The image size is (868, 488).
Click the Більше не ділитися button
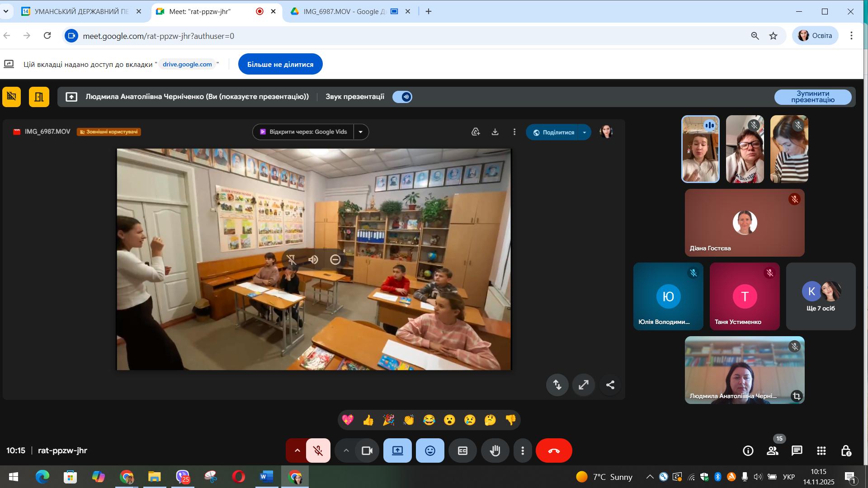(x=280, y=64)
